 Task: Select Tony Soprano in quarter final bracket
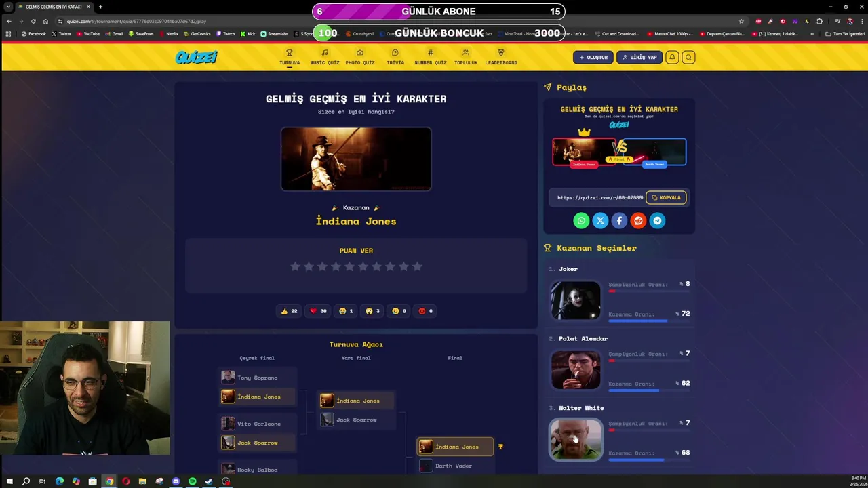point(257,378)
